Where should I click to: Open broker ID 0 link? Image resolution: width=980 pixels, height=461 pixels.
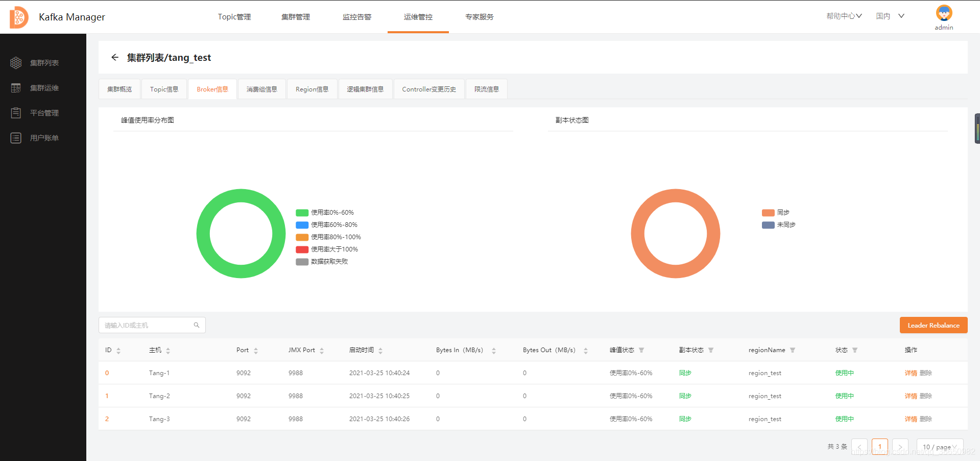coord(107,373)
